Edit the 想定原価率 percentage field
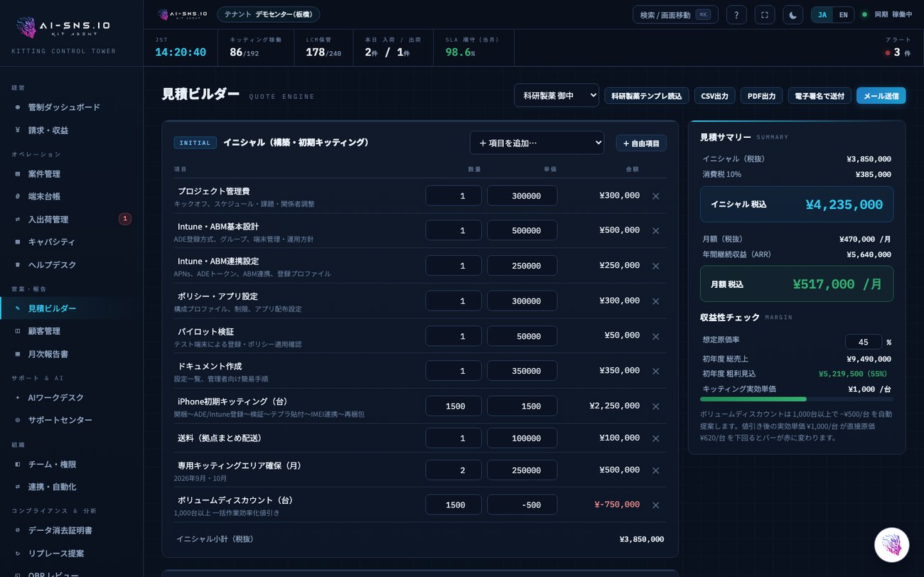924x577 pixels. click(x=863, y=342)
